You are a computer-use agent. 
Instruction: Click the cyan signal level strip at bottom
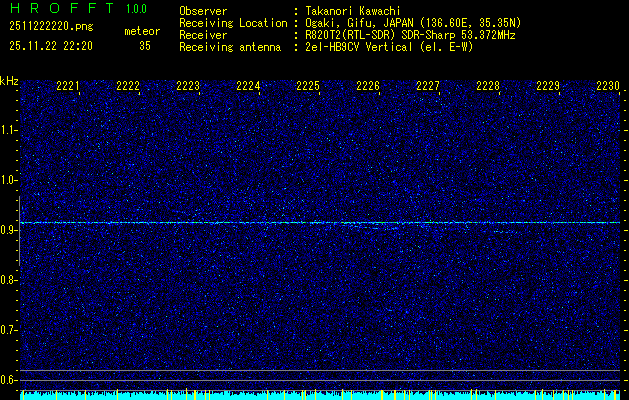tap(320, 395)
